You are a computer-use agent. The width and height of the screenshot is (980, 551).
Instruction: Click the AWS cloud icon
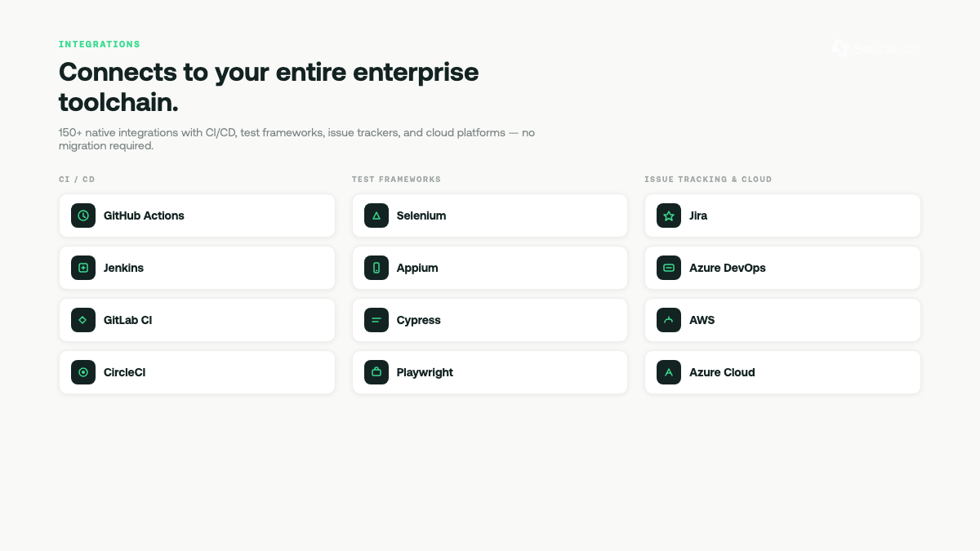click(669, 320)
